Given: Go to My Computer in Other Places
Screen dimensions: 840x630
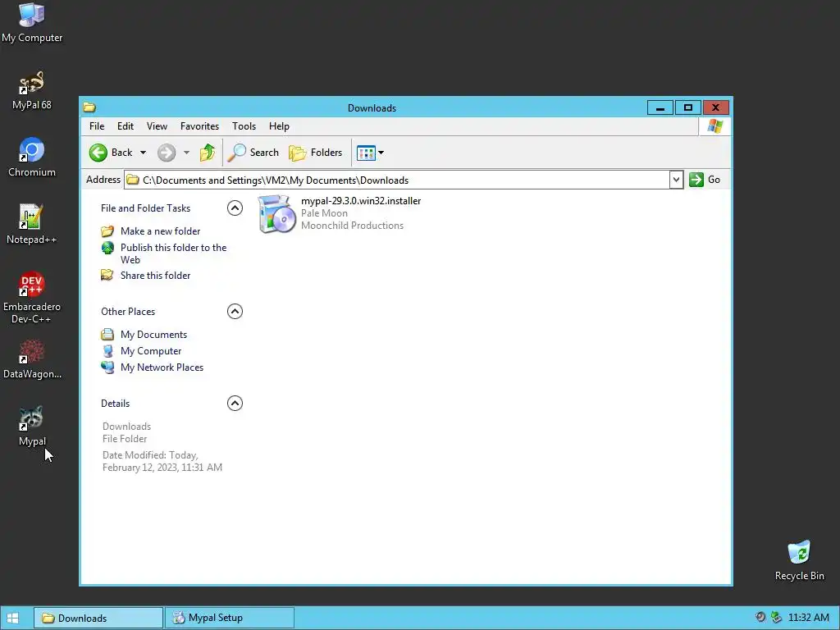Looking at the screenshot, I should click(x=151, y=351).
